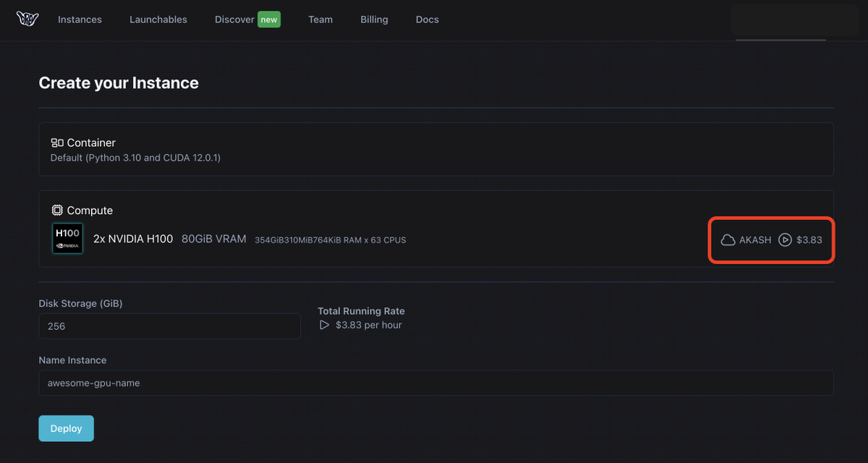
Task: Click the H100 NVIDIA thumbnail
Action: point(68,239)
